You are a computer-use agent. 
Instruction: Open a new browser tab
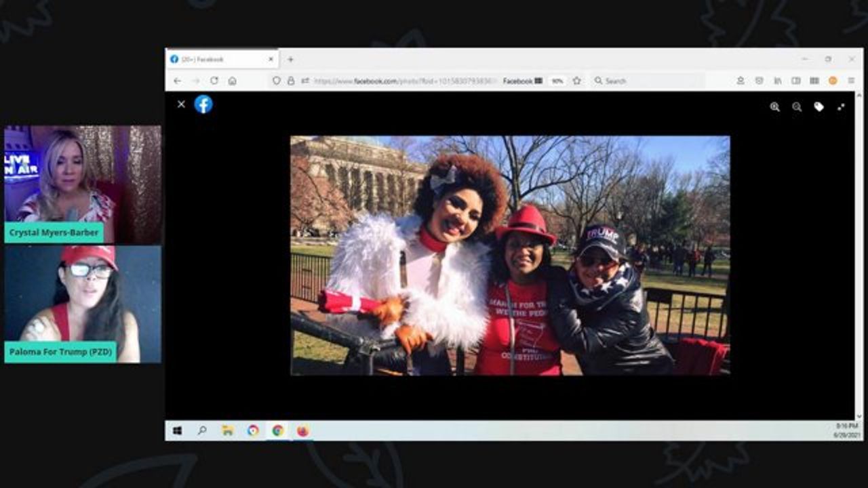pyautogui.click(x=291, y=59)
